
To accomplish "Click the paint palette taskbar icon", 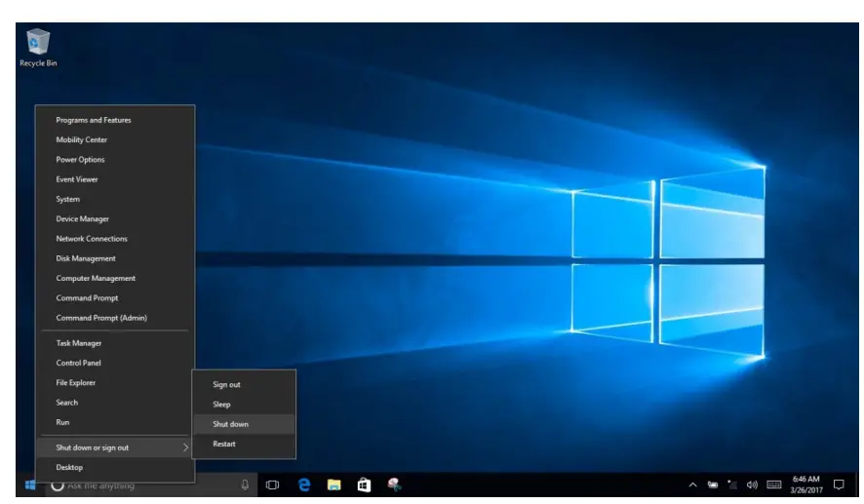I will tap(394, 485).
